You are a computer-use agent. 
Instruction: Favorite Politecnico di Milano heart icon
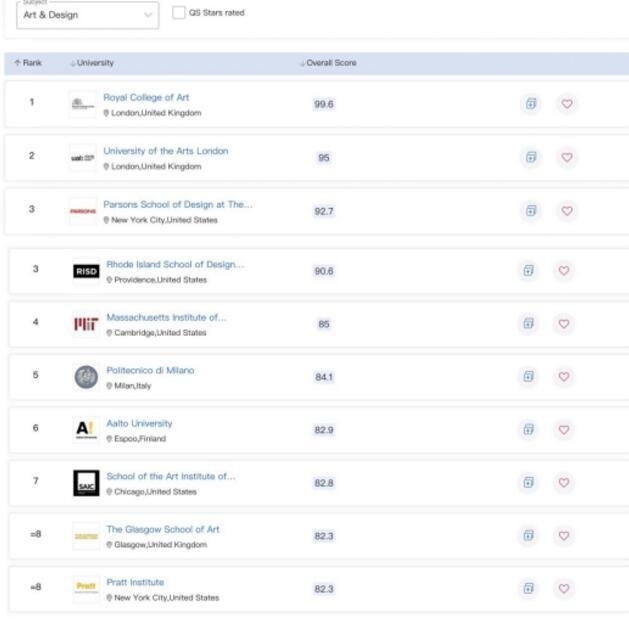(564, 376)
